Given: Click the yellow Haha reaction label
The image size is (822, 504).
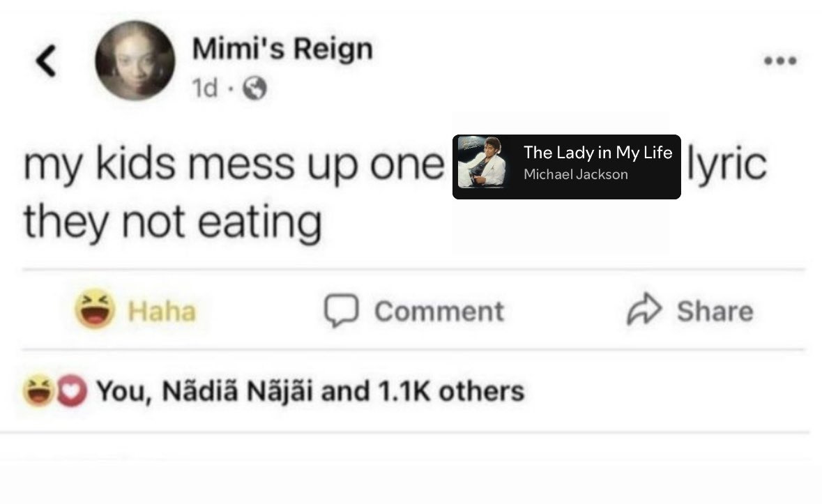Looking at the screenshot, I should [x=162, y=311].
